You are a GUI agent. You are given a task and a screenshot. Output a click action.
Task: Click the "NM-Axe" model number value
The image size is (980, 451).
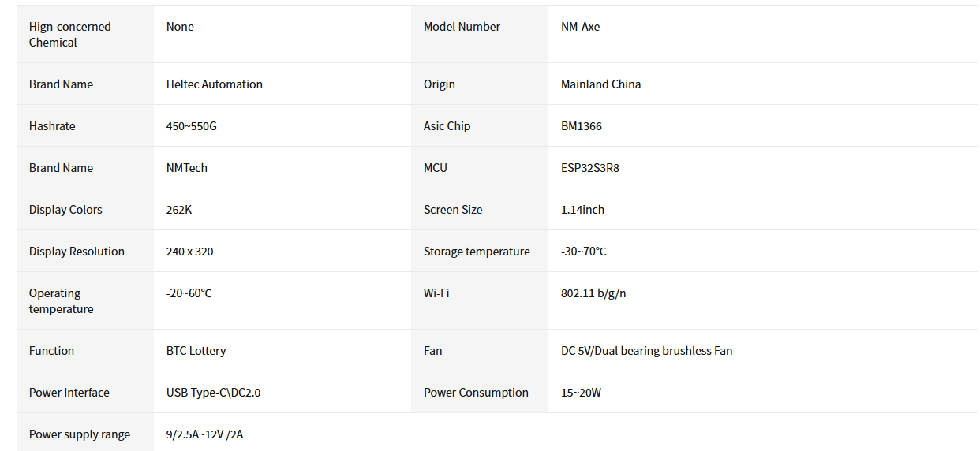tap(580, 27)
